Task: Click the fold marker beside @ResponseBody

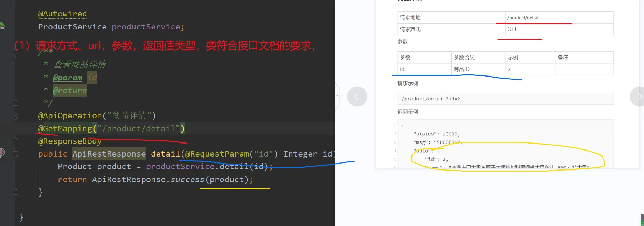Action: point(15,141)
